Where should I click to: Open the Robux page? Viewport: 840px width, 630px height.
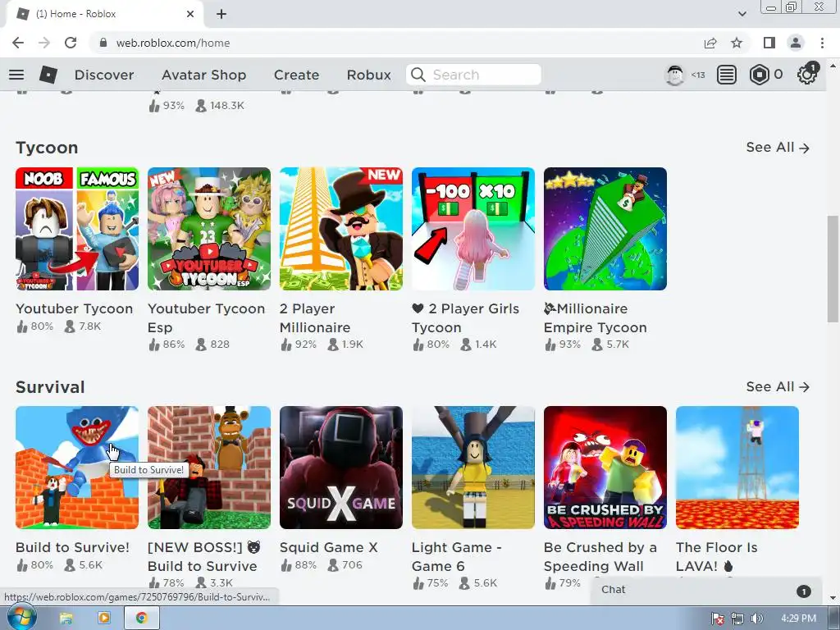pos(368,75)
